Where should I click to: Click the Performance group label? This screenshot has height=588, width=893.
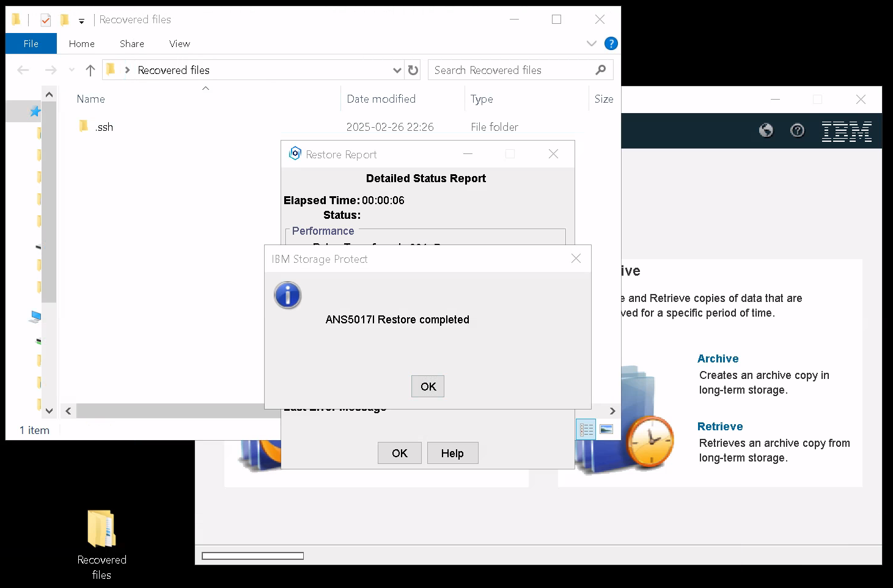(323, 231)
